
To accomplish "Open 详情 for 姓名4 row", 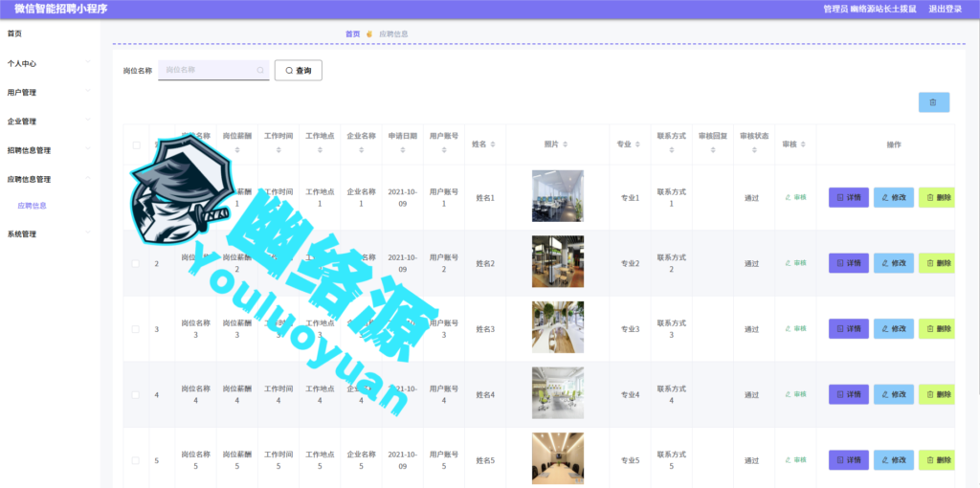I will pyautogui.click(x=848, y=394).
